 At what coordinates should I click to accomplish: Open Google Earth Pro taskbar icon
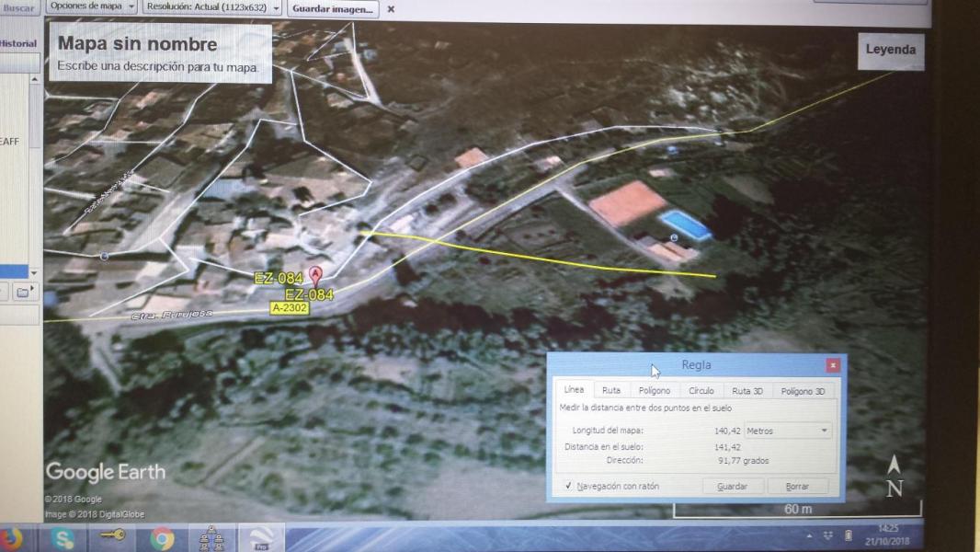[x=260, y=538]
